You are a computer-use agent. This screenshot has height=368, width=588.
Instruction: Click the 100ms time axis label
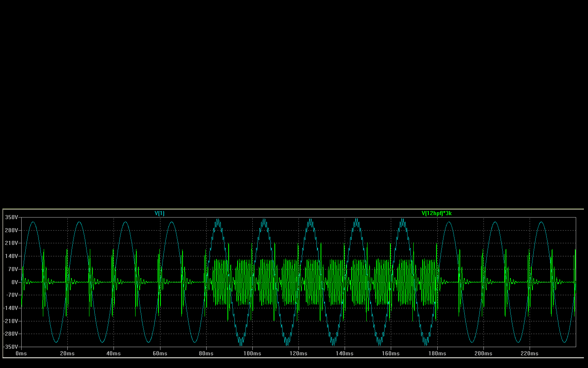click(x=252, y=354)
